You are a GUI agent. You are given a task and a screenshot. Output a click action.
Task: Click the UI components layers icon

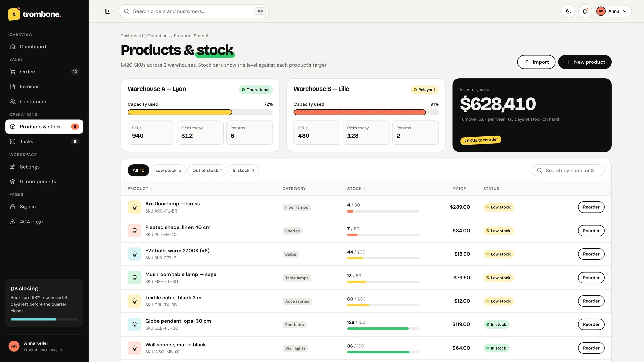click(13, 182)
